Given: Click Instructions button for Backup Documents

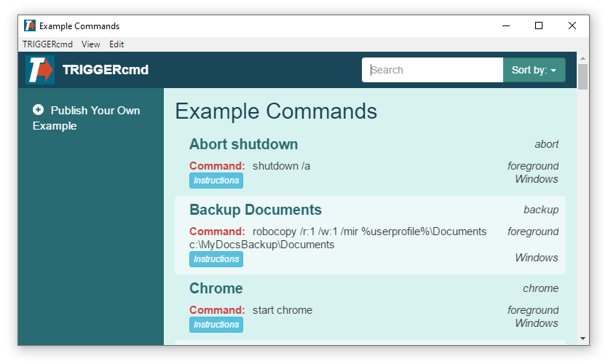Looking at the screenshot, I should point(216,259).
